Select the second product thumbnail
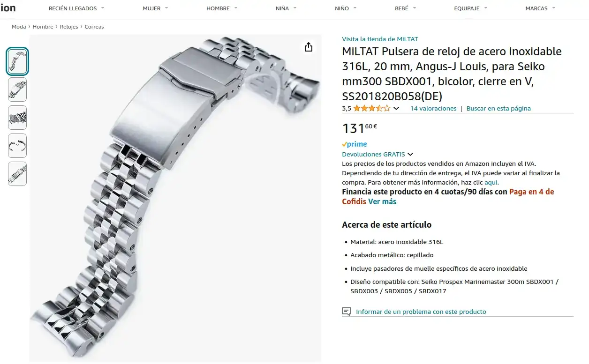Screen dimensions: 589x364 coord(17,89)
